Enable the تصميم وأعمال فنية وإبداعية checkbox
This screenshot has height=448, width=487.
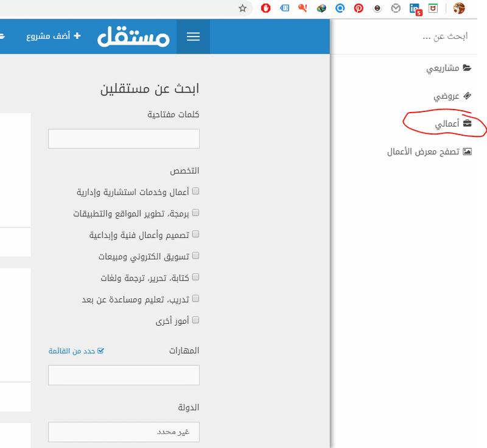[195, 234]
